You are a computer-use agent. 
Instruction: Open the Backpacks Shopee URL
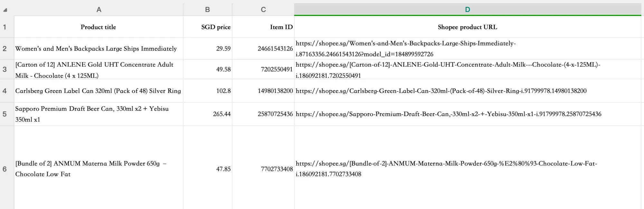pos(406,49)
